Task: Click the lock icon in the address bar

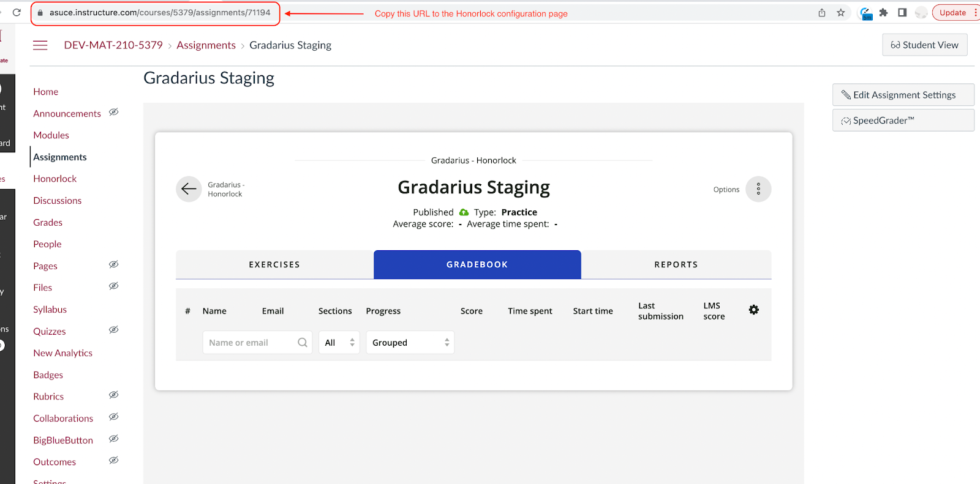Action: pos(40,13)
